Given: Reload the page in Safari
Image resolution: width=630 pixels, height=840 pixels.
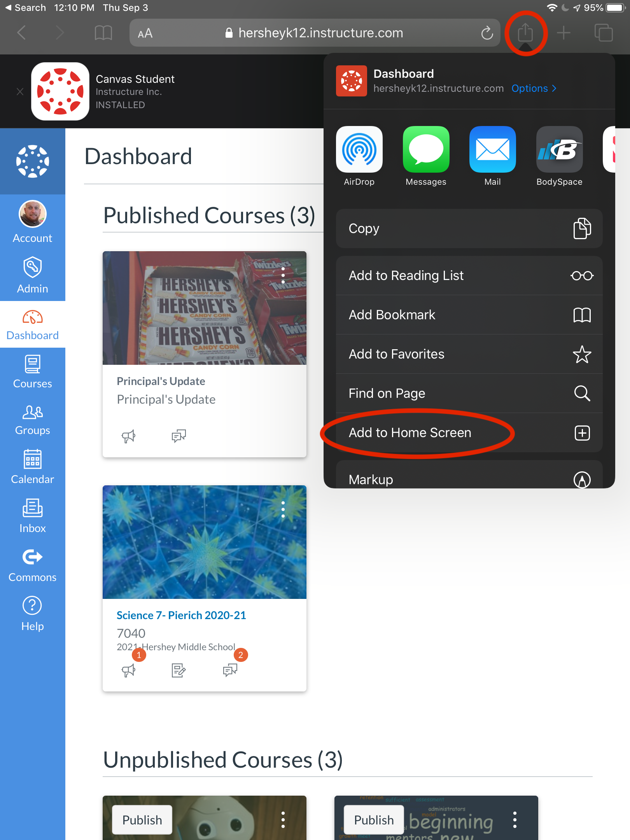Looking at the screenshot, I should [x=487, y=33].
